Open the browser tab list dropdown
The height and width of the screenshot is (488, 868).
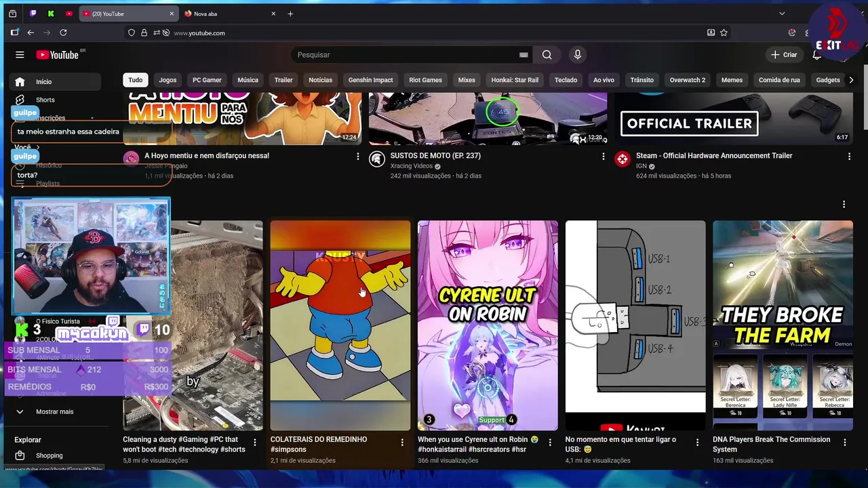(782, 14)
